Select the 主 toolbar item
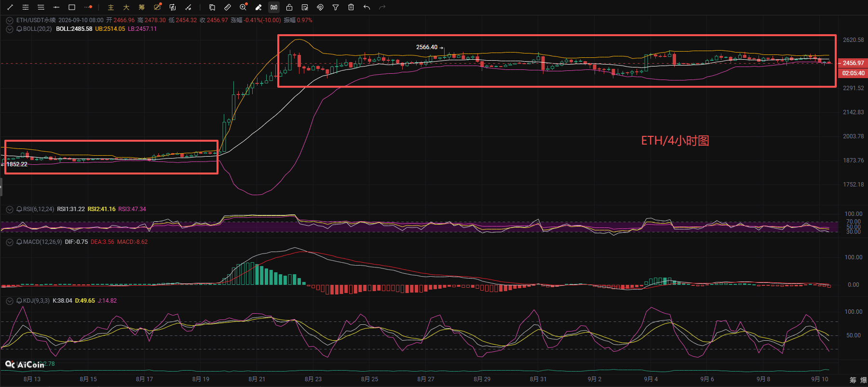The height and width of the screenshot is (387, 868). (x=111, y=7)
